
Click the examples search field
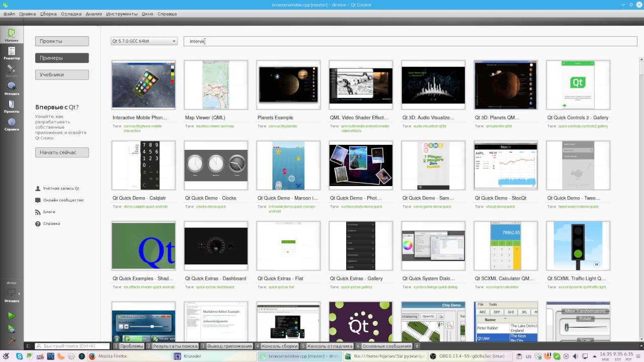click(410, 41)
